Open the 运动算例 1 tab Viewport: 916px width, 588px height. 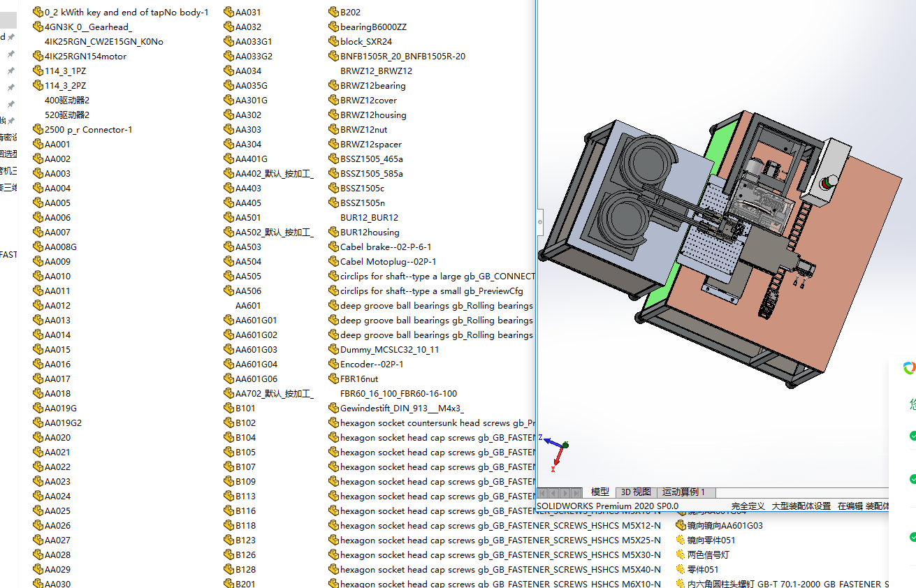683,492
